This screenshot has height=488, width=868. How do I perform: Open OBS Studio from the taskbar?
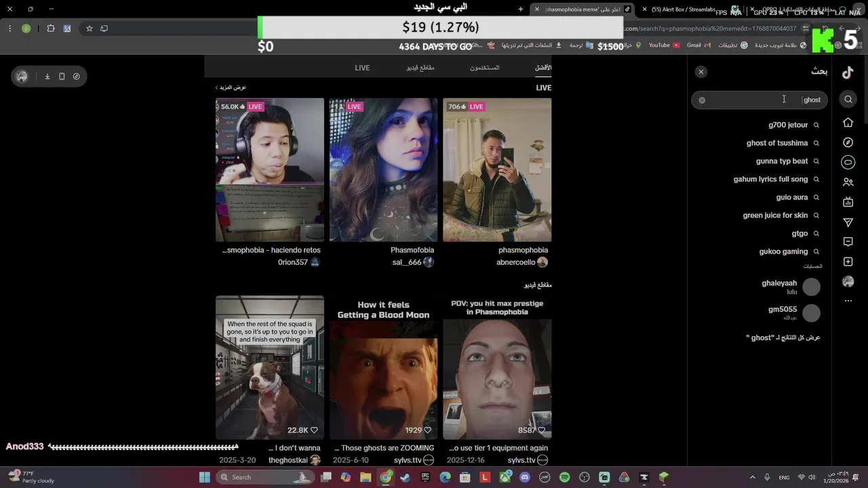[585, 477]
